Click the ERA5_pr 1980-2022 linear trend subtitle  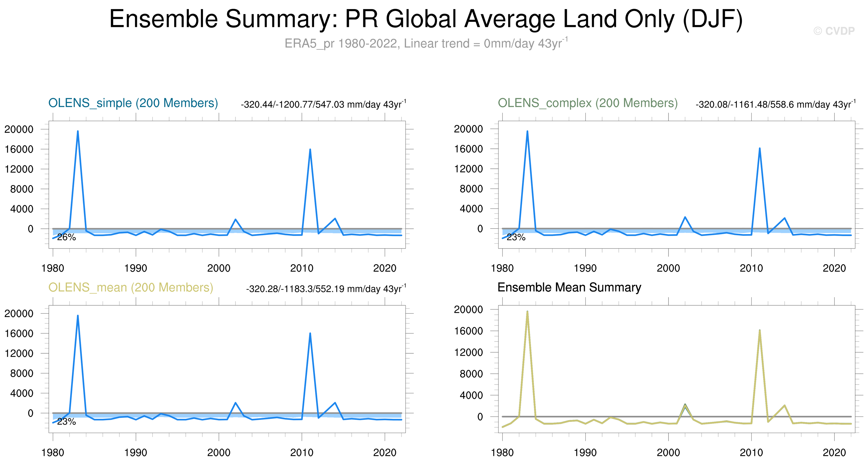[426, 43]
